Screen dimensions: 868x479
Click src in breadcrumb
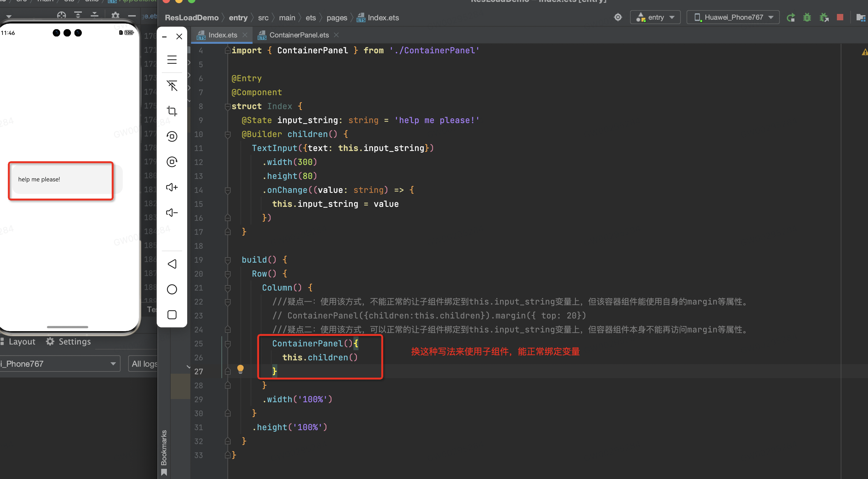263,17
